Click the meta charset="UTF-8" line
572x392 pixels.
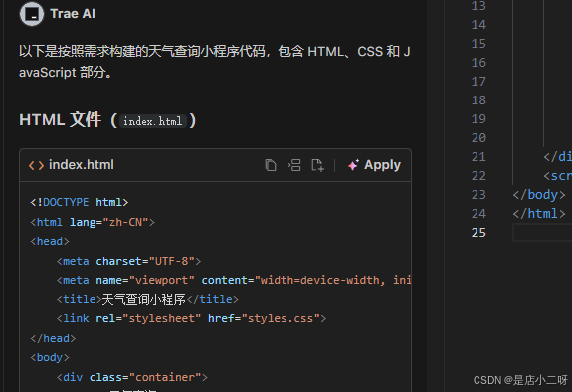click(128, 261)
